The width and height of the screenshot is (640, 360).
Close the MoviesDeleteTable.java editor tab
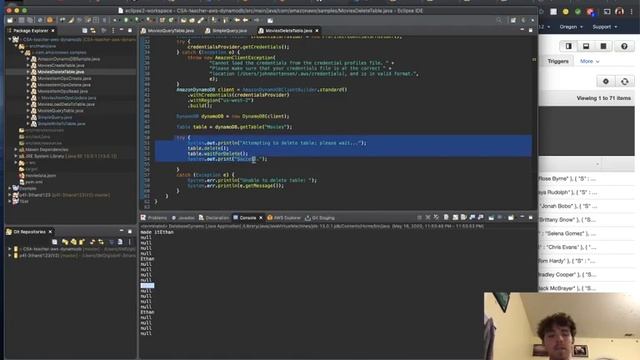(x=317, y=31)
